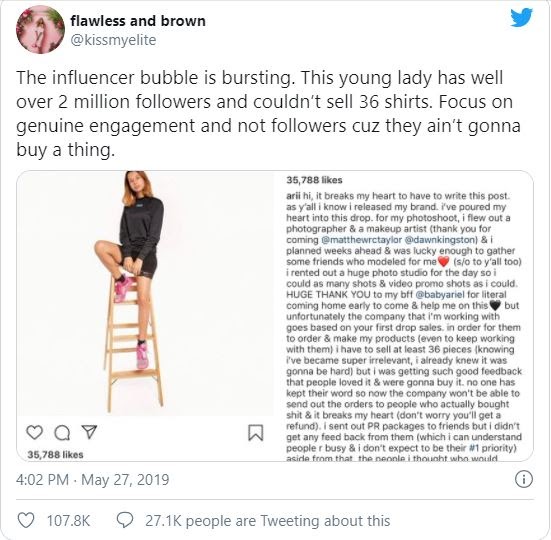Image resolution: width=551 pixels, height=540 pixels.
Task: Click the Instagram comment bubble icon
Action: pos(62,433)
